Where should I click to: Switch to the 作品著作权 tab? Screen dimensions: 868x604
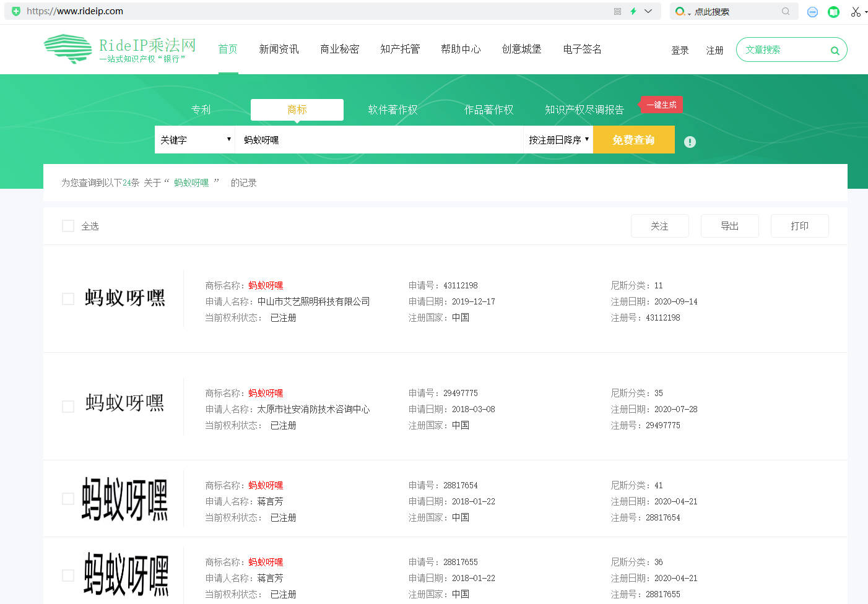pyautogui.click(x=488, y=110)
